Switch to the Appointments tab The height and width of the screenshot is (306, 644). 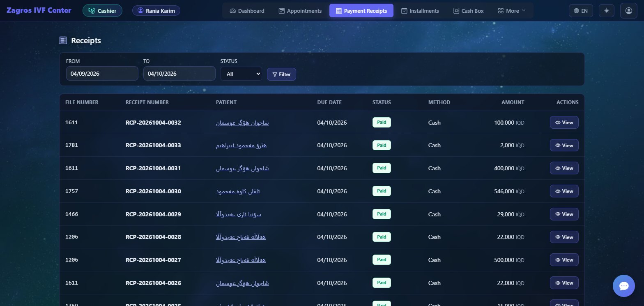point(300,11)
